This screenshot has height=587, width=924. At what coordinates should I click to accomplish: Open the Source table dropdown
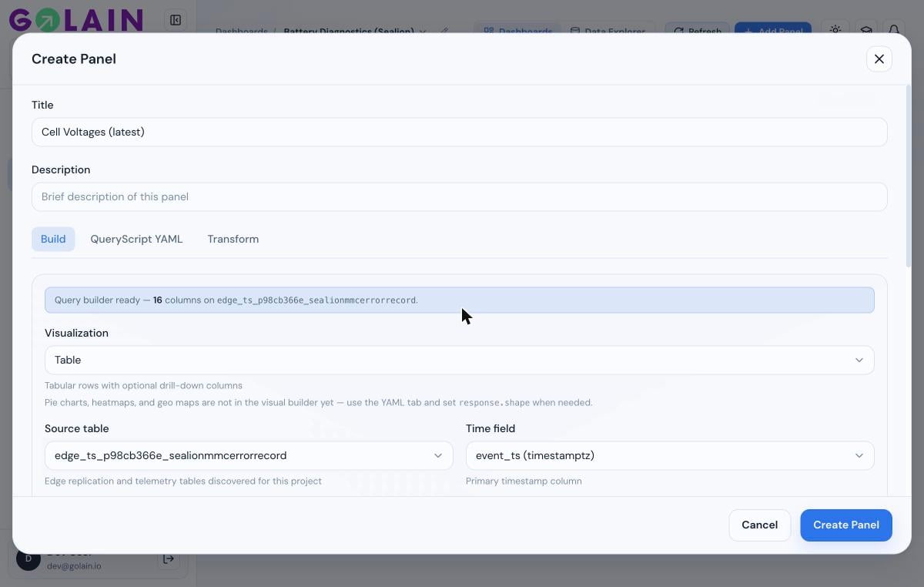(249, 455)
